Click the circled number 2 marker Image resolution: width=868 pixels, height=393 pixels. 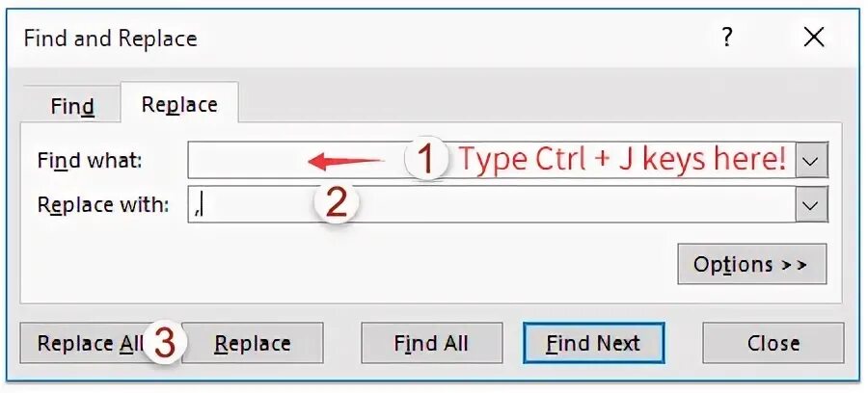(x=336, y=202)
